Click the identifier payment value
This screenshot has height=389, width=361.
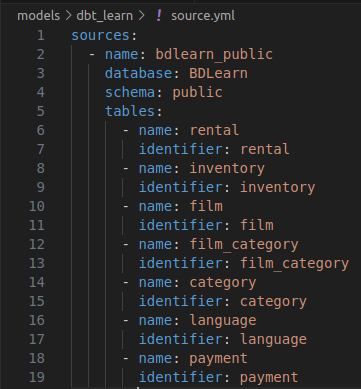tap(269, 377)
